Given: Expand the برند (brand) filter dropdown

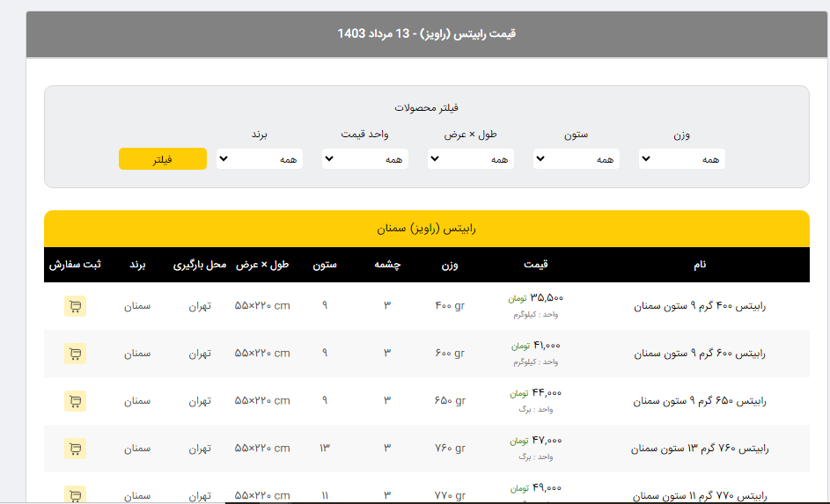Looking at the screenshot, I should pyautogui.click(x=260, y=159).
